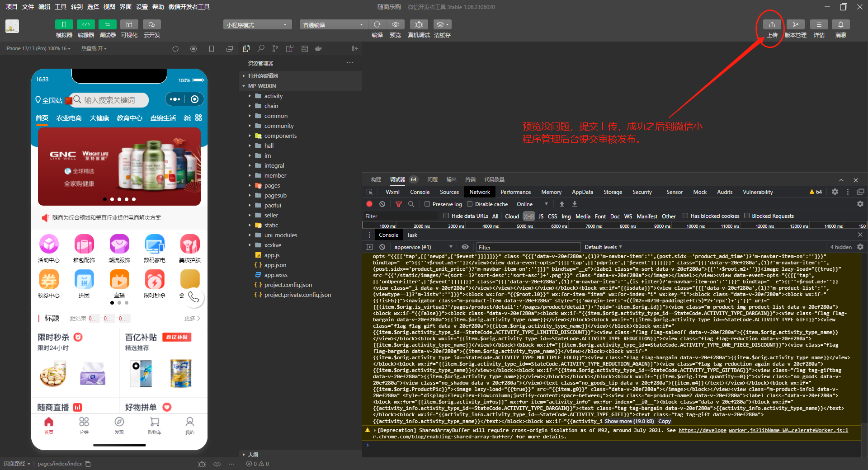The height and width of the screenshot is (470, 868).
Task: Open search icon in explorer sidebar
Action: 261,48
